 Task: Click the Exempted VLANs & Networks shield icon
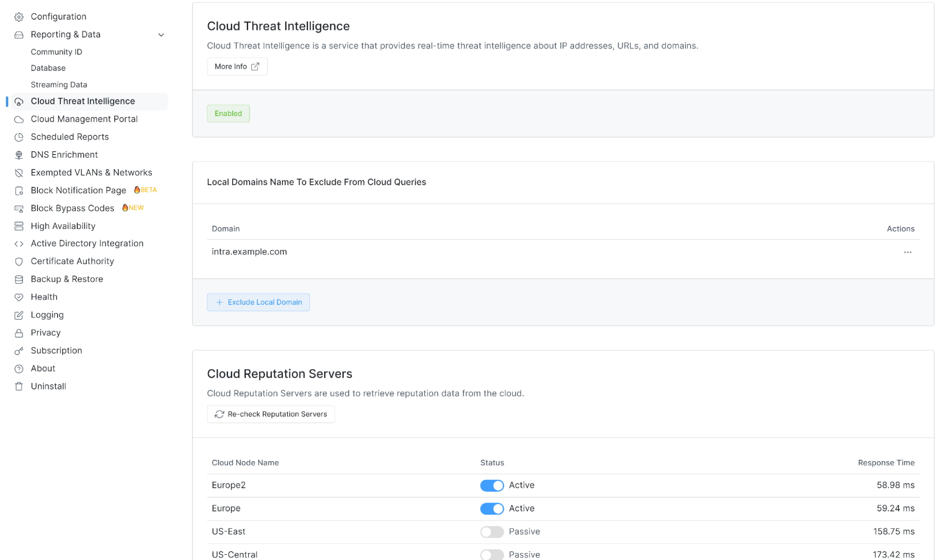coord(19,173)
